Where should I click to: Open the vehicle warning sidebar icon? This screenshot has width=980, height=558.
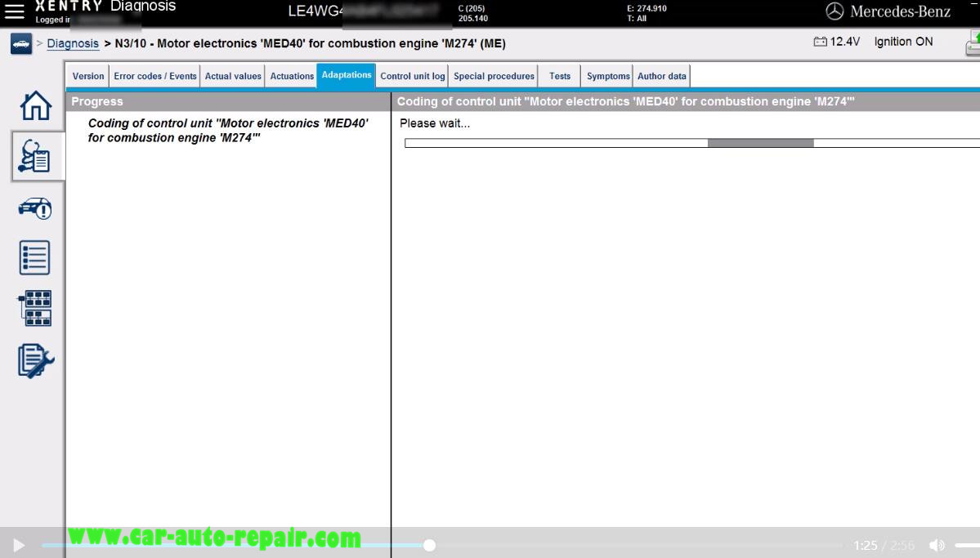point(35,208)
